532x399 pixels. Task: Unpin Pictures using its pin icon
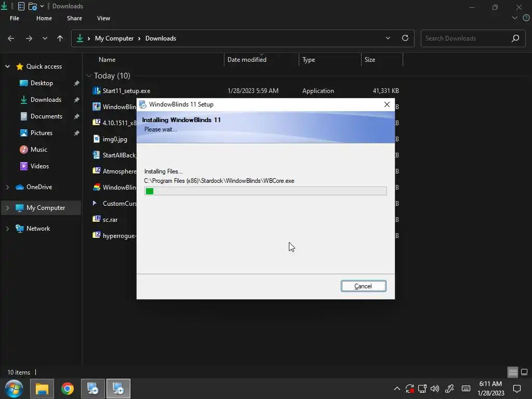pos(77,133)
